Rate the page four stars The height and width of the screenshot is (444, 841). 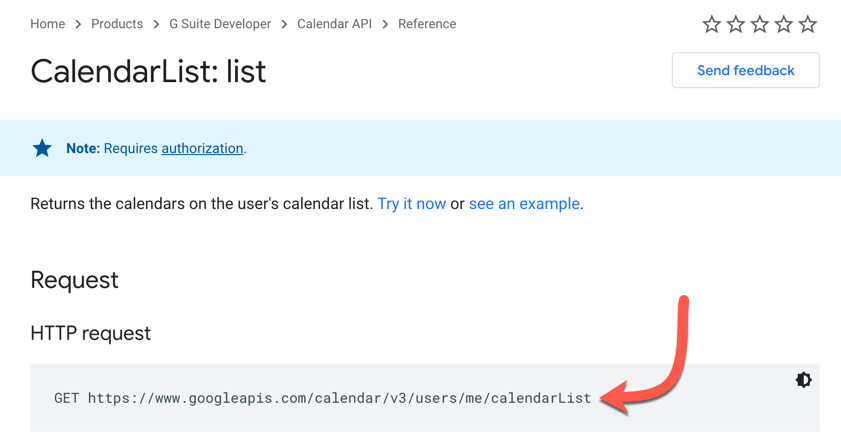tap(784, 24)
